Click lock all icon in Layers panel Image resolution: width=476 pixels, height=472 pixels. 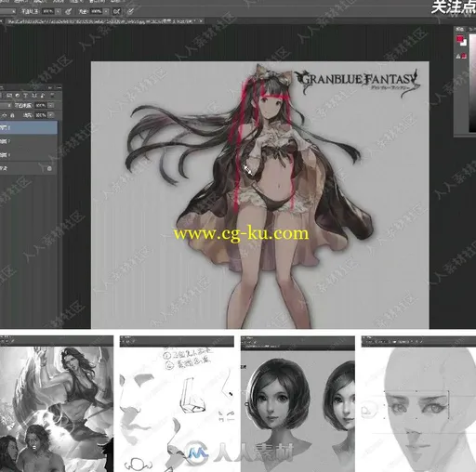point(12,115)
